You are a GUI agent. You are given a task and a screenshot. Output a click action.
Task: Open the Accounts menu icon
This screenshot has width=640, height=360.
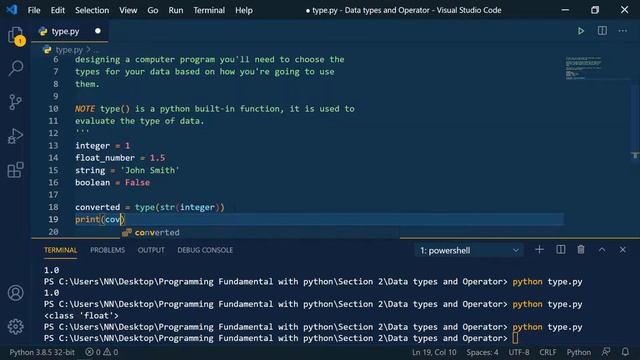coord(16,293)
